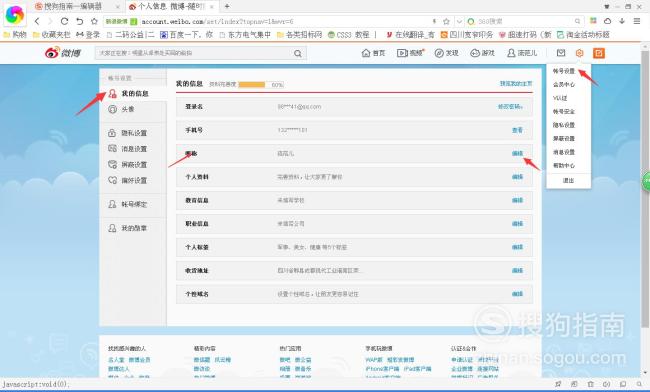This screenshot has height=392, width=650.
Task: Click the browser cloud sync icon
Action: point(607,21)
